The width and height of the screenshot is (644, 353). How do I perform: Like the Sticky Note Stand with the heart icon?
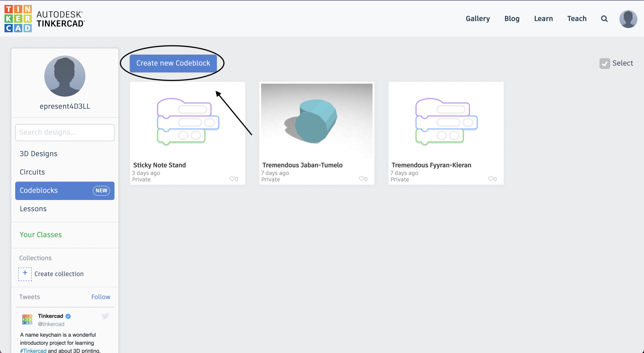pyautogui.click(x=232, y=179)
